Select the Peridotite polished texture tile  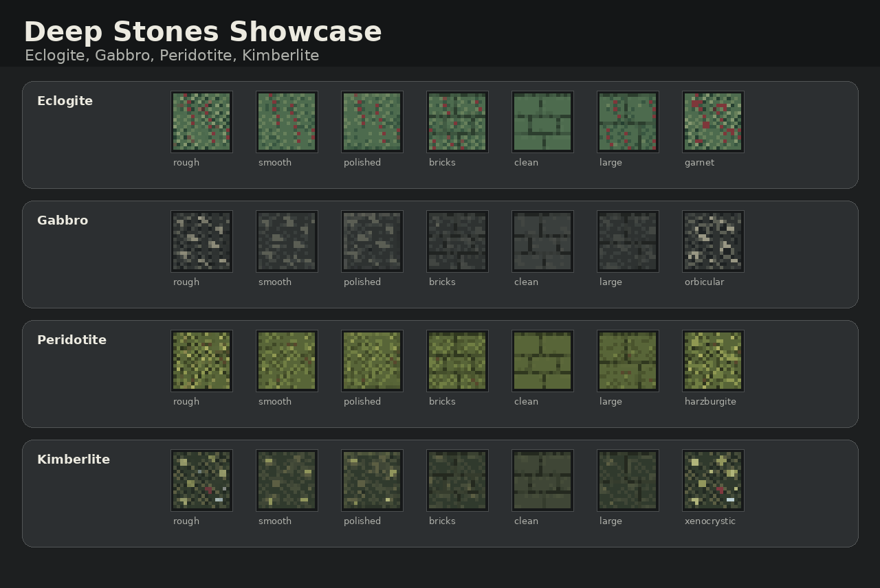372,361
